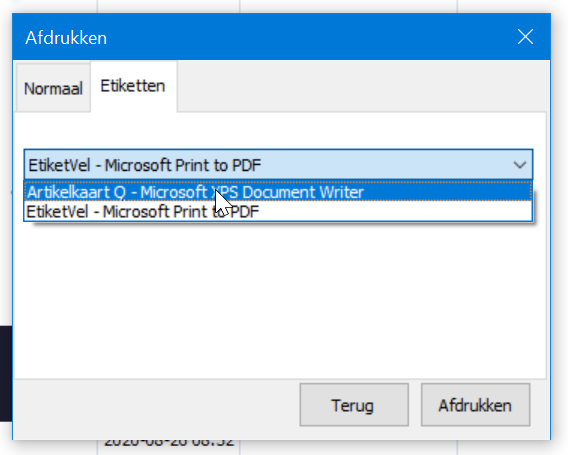Click the combo box showing EtiketVel - Microsoft Print to PDF
Viewport: 568px width, 455px height.
pos(278,165)
